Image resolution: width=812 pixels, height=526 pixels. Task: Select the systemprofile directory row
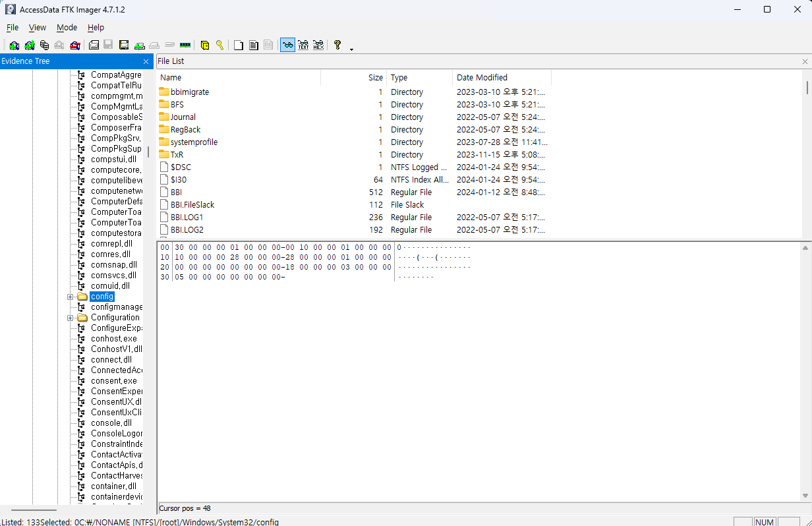[353, 142]
